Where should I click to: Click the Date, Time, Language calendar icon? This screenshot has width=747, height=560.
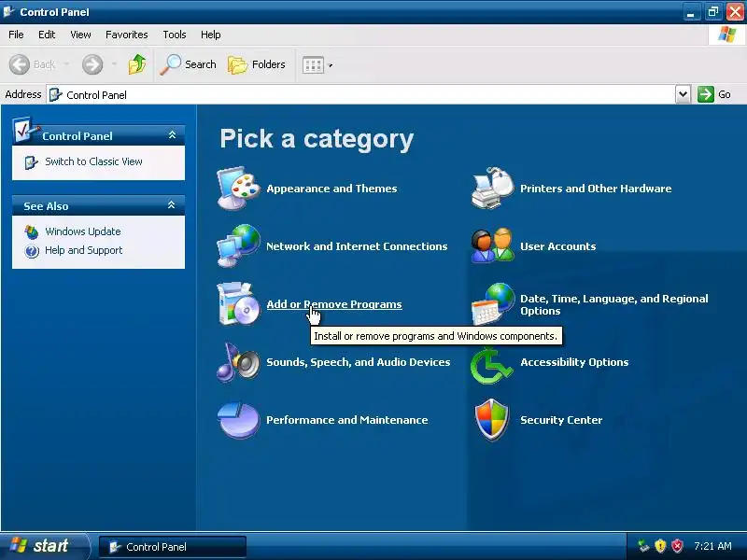[x=493, y=304]
